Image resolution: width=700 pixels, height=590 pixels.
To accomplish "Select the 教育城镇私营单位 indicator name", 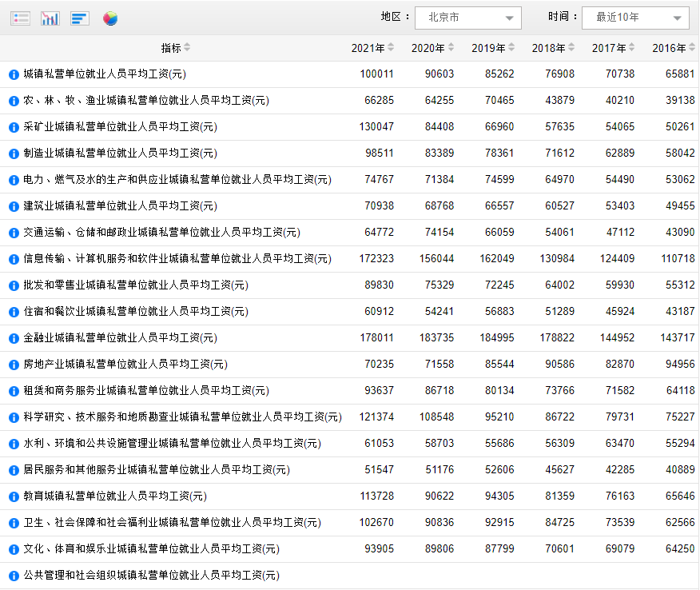I will [x=115, y=496].
